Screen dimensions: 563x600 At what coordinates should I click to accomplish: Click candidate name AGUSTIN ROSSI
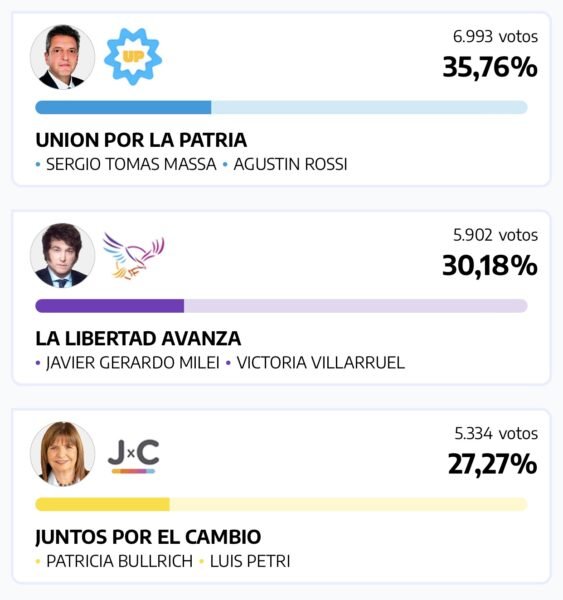point(290,164)
